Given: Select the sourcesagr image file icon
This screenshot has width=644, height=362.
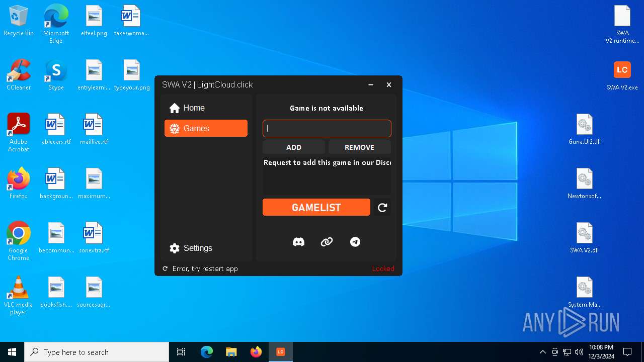Looking at the screenshot, I should click(94, 292).
